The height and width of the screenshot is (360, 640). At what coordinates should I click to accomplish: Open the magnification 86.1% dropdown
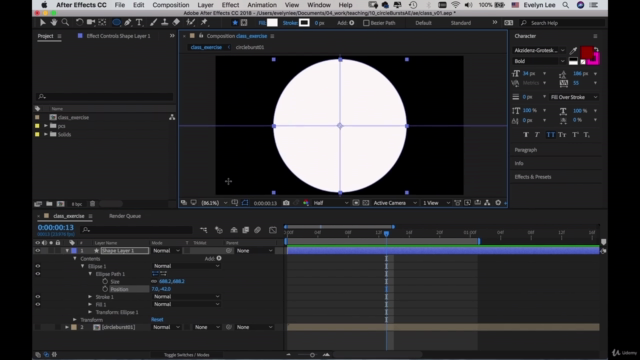pyautogui.click(x=214, y=203)
